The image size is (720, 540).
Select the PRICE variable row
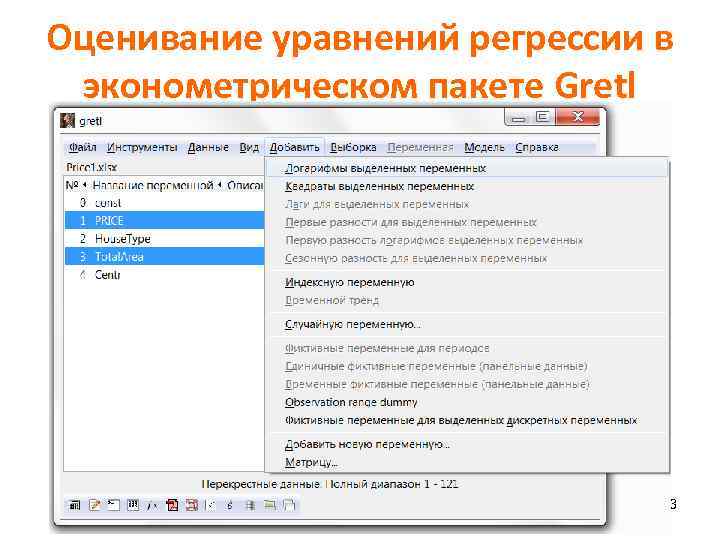click(164, 221)
